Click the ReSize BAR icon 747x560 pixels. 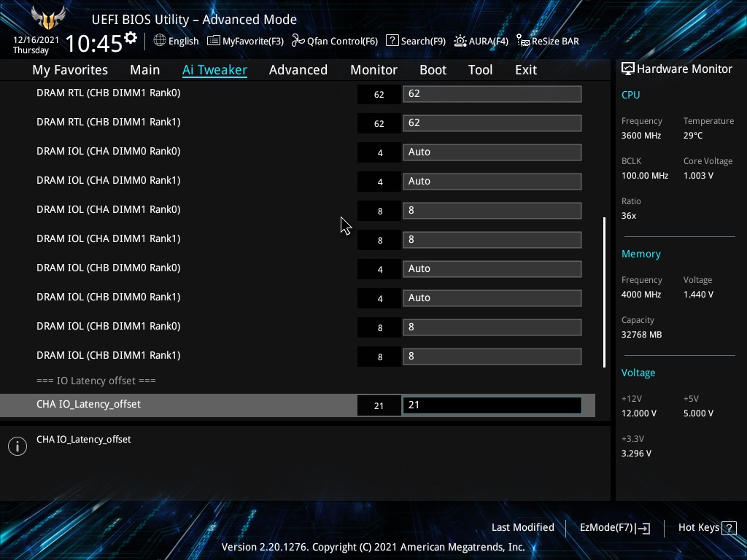click(523, 41)
